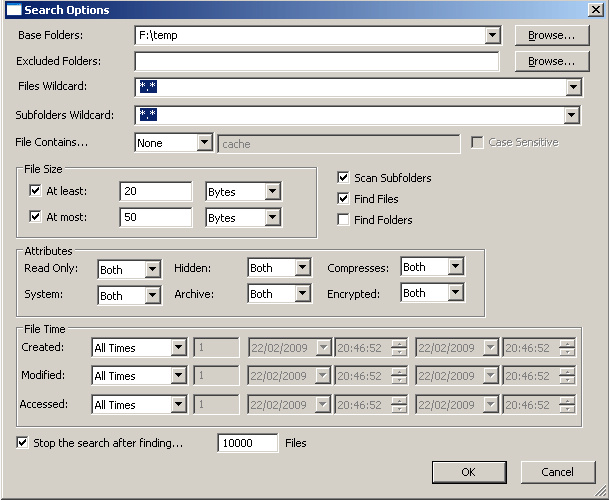Open the Compresses attribute dropdown
609x500 pixels.
click(455, 267)
